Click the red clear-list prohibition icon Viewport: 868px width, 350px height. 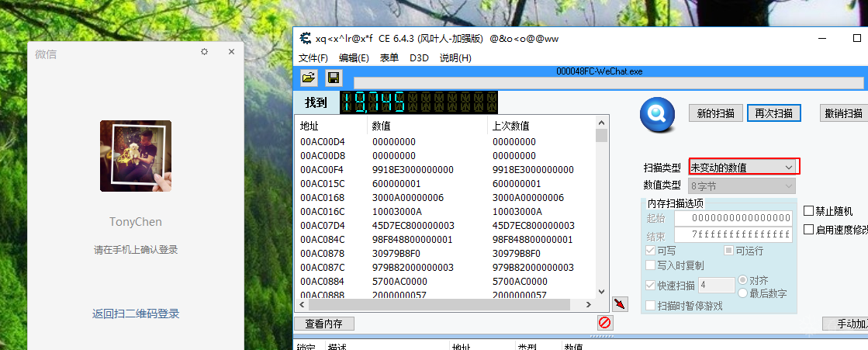tap(604, 322)
